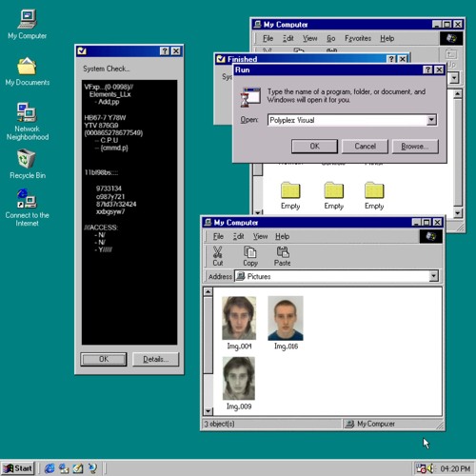Click the down arrow of Pictures scrollbar

pos(208,411)
